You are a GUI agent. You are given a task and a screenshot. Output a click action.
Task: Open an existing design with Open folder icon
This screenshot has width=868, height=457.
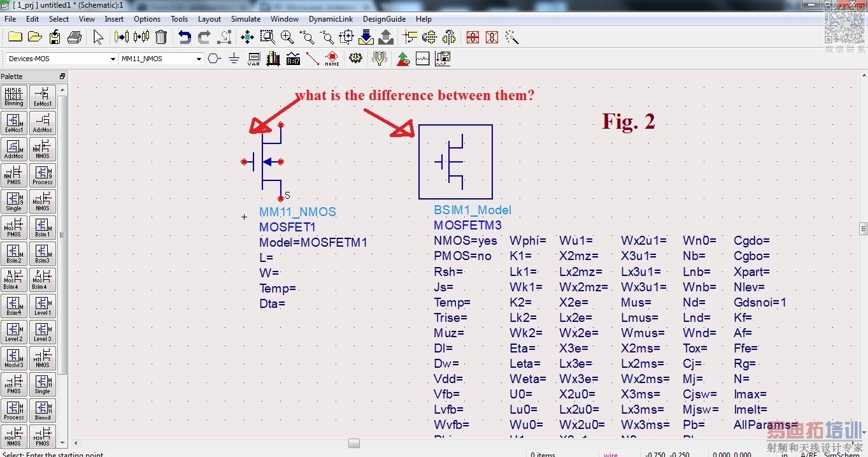(35, 38)
